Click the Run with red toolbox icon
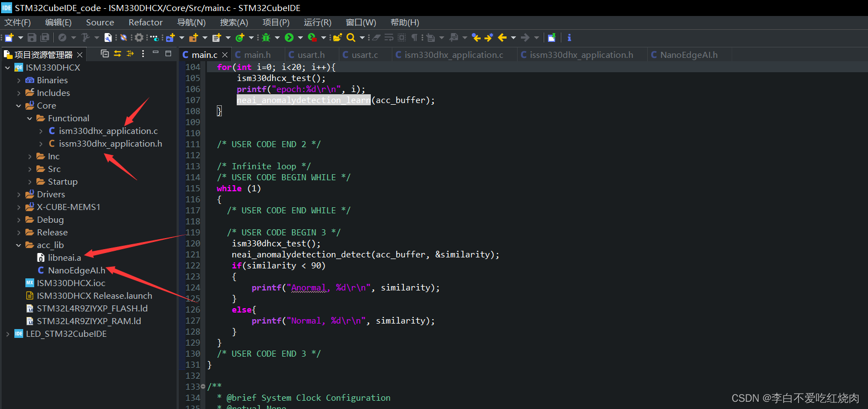Image resolution: width=868 pixels, height=409 pixels. [312, 37]
